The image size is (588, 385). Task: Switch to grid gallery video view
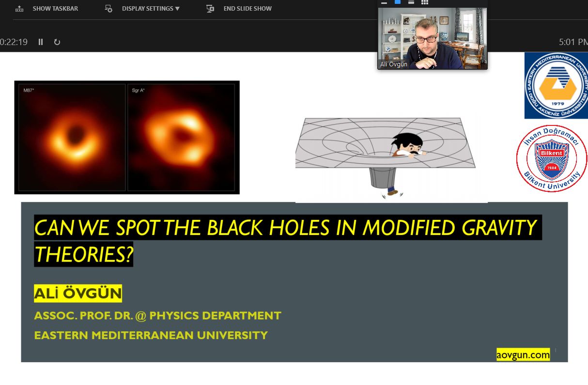(425, 2)
